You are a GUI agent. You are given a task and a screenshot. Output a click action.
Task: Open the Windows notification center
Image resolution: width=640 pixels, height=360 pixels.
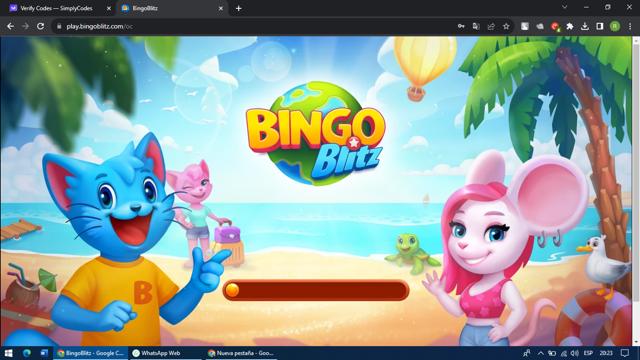coord(625,353)
